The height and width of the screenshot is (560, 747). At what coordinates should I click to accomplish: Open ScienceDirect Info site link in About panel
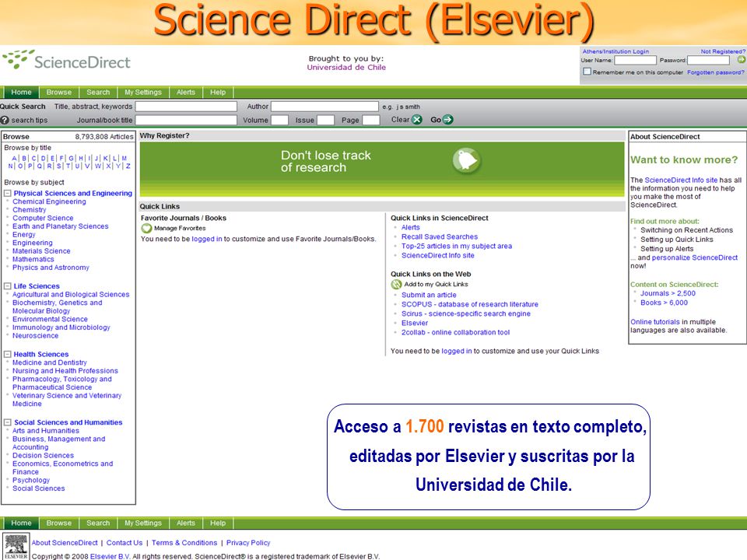(x=681, y=180)
